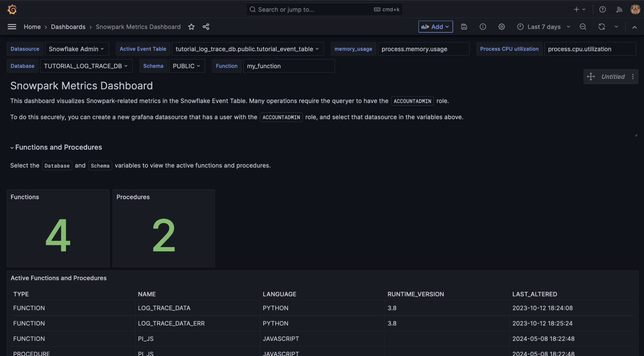Sort by RUNTIME_VERSION column header
644x356 pixels.
pyautogui.click(x=416, y=294)
